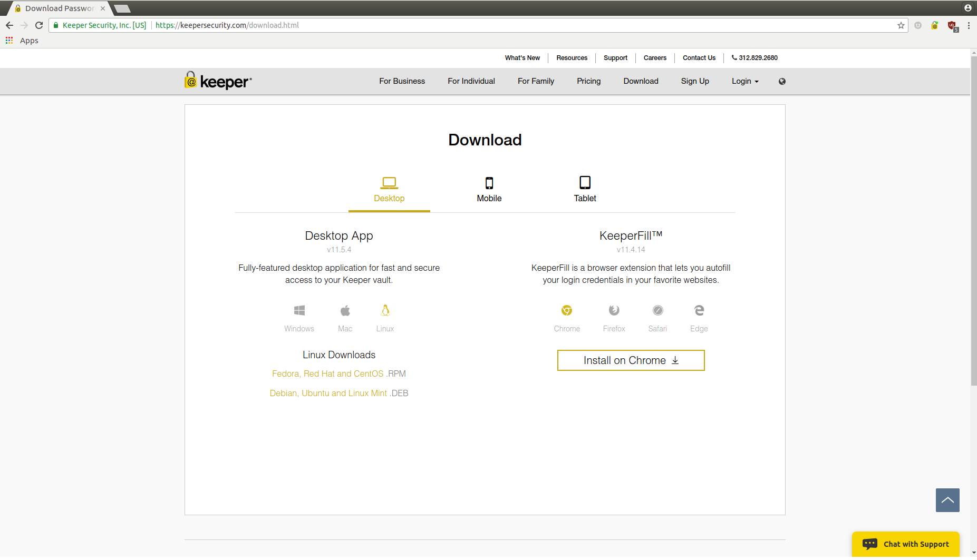977x560 pixels.
Task: Open Chrome's three-dot menu
Action: click(969, 25)
